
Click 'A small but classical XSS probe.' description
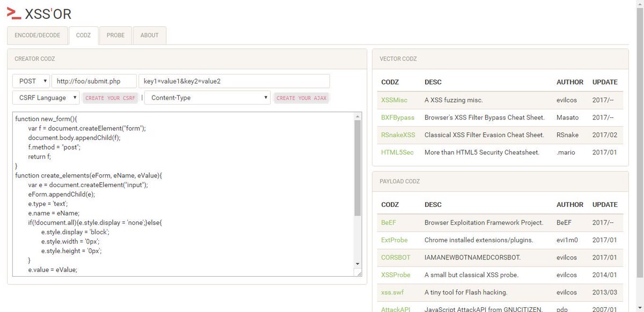point(471,275)
